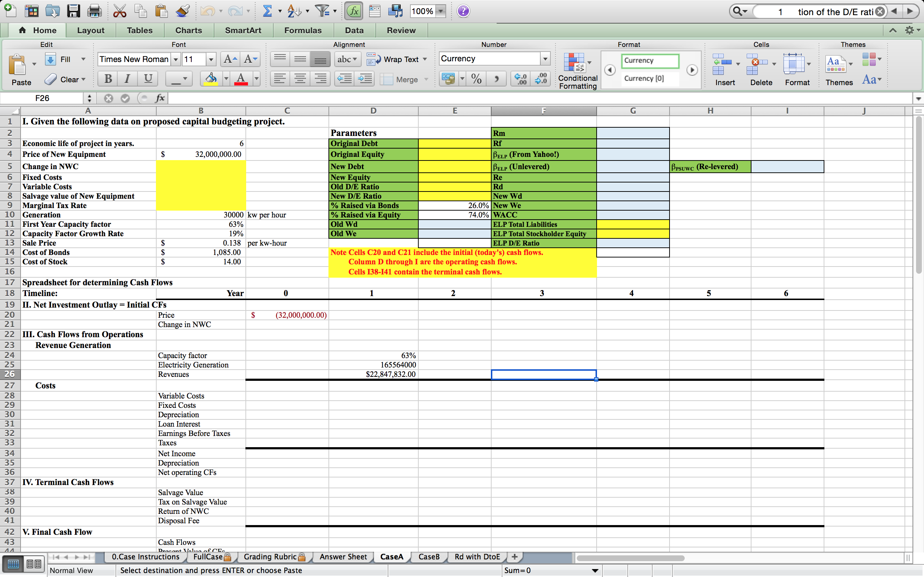
Task: Select the AutoSum toolbar icon
Action: point(267,11)
